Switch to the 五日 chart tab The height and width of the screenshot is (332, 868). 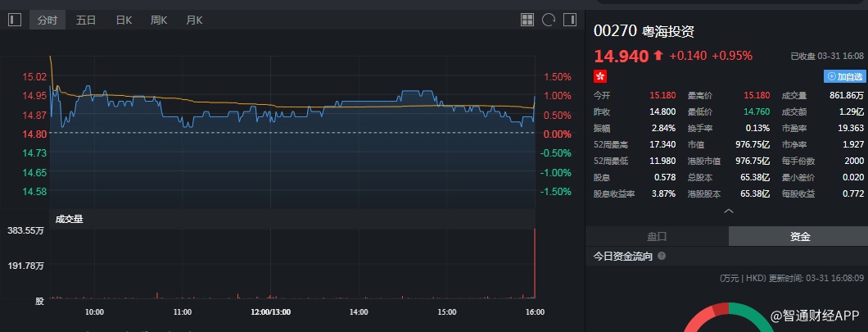coord(86,20)
